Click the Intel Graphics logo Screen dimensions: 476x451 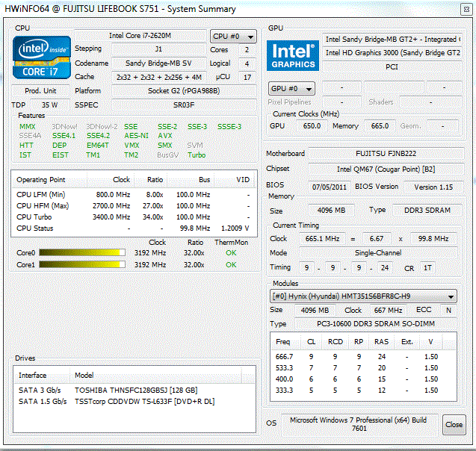tap(293, 56)
